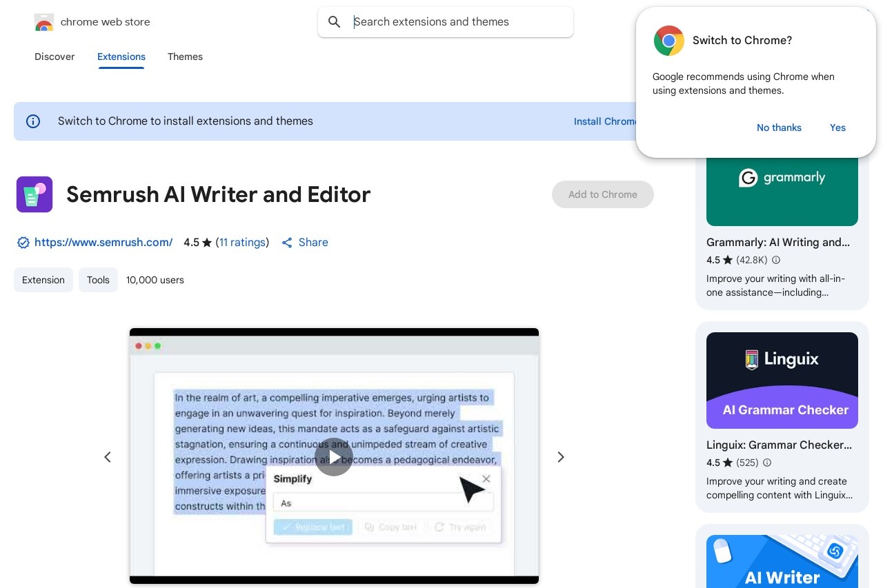This screenshot has height=588, width=883.
Task: Click the Share link
Action: pos(313,243)
